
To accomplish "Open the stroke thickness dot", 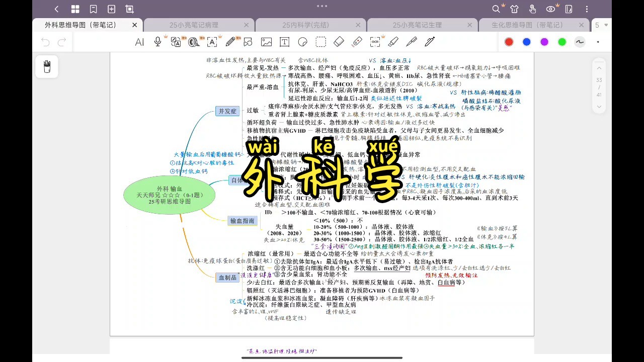I will tap(598, 42).
